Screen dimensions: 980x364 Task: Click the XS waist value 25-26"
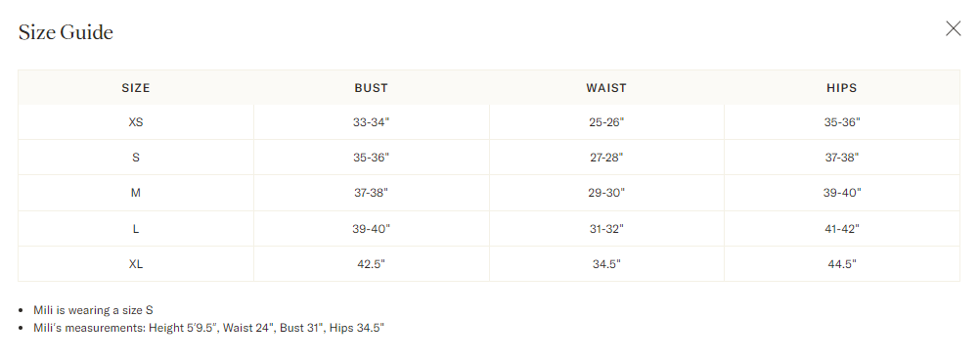[x=606, y=122]
